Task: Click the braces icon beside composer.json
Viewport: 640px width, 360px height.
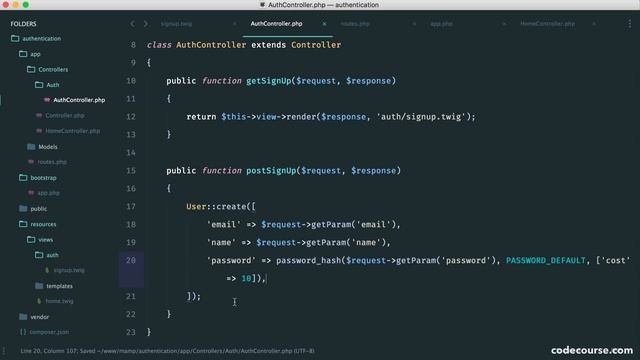Action: click(x=23, y=332)
